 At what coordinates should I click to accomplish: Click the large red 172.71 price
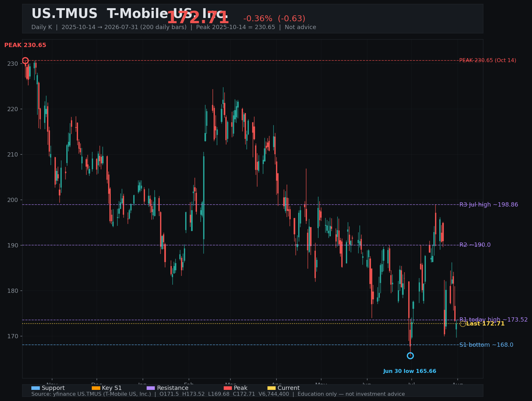[x=198, y=18]
